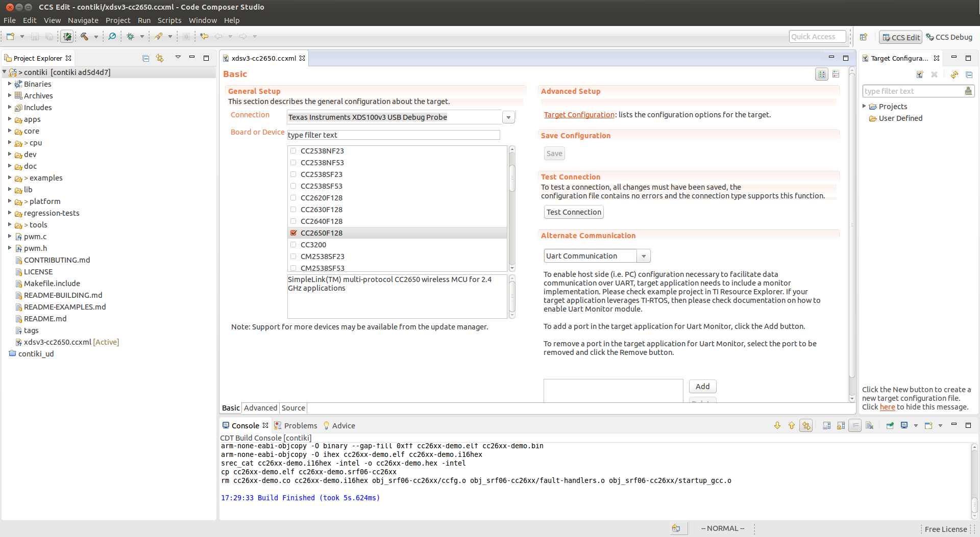Click the Board or Device filter text field
Screen dimensions: 980x537
point(394,135)
